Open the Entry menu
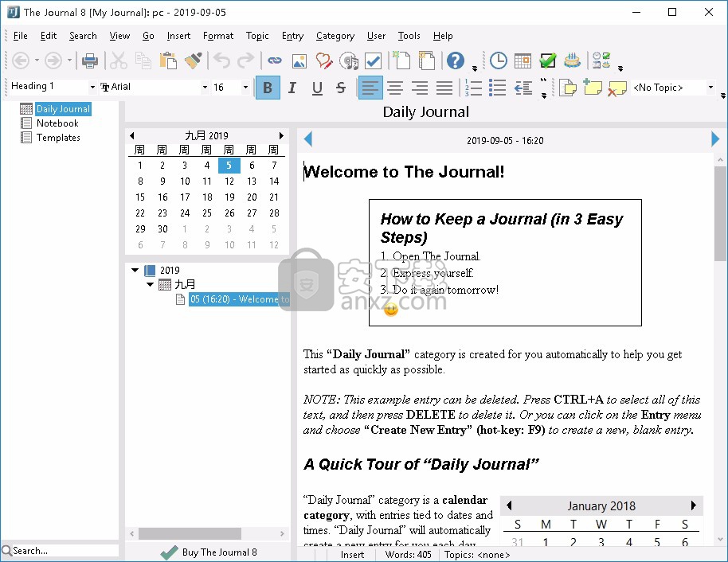 pos(292,36)
